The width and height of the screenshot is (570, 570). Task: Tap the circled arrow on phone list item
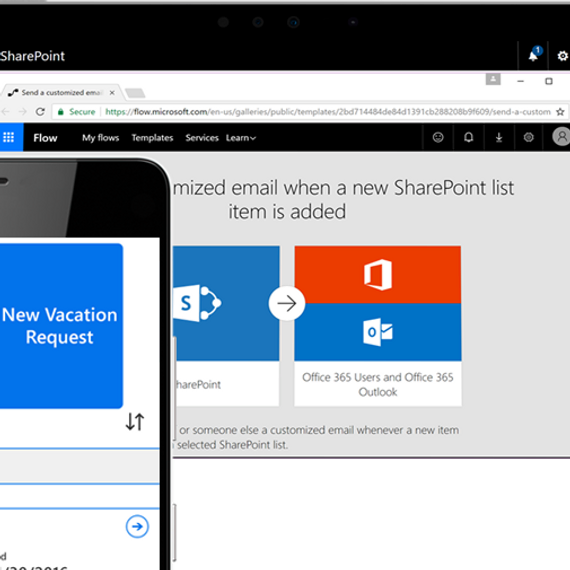(137, 526)
